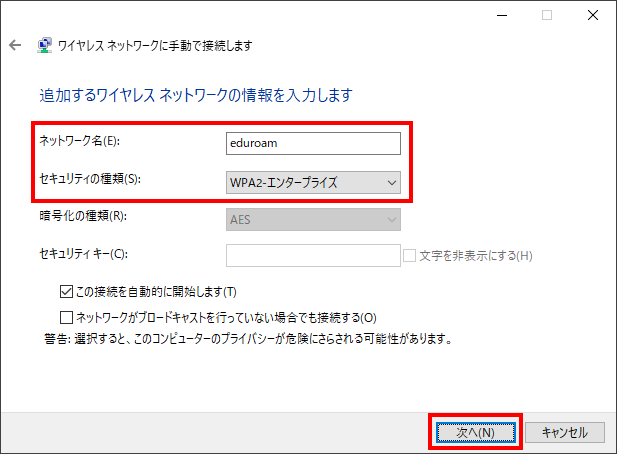Click the 暗号化の種類(R) label

pyautogui.click(x=83, y=216)
